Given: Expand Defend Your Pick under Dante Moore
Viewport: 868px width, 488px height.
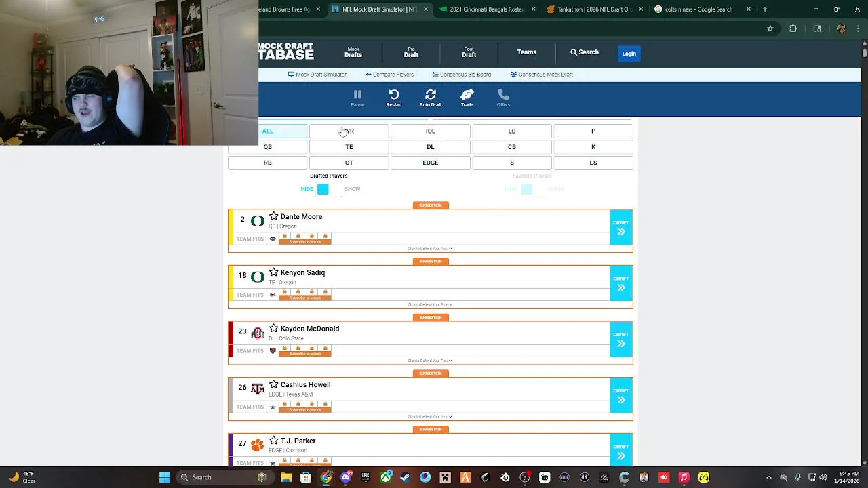Looking at the screenshot, I should coord(430,249).
